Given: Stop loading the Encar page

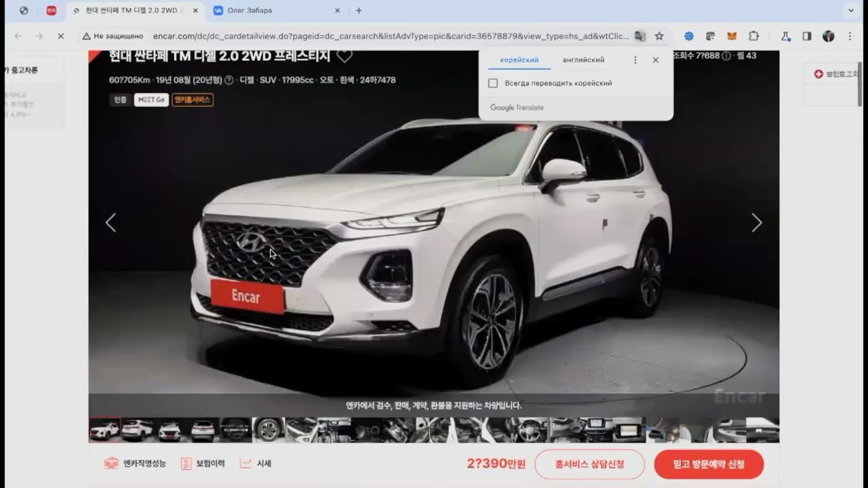Looking at the screenshot, I should (x=60, y=36).
